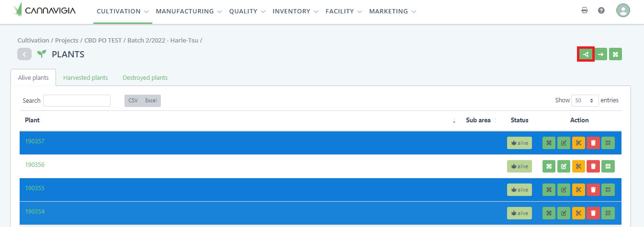Click the printer icon in header

[x=585, y=11]
